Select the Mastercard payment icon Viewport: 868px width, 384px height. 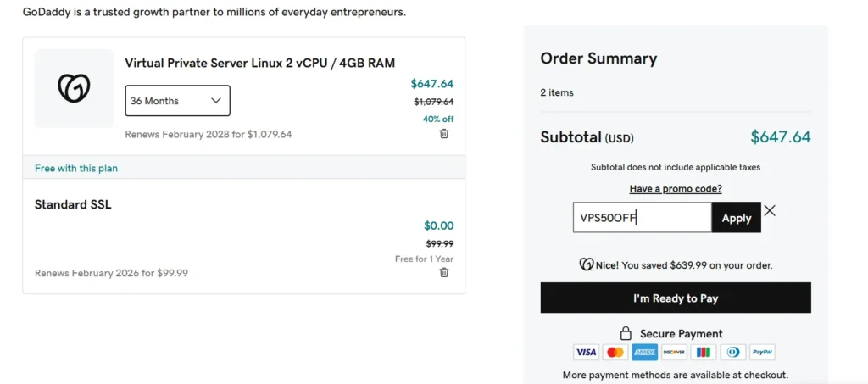(615, 352)
